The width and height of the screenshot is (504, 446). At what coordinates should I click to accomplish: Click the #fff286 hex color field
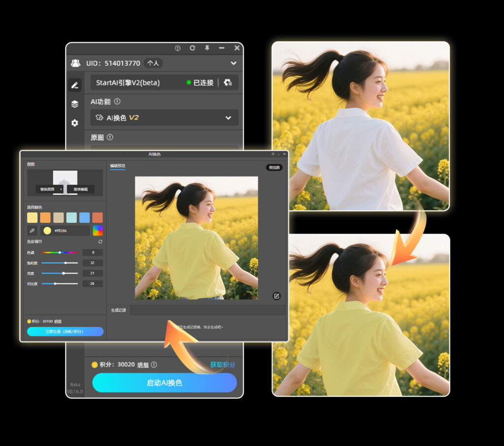[x=65, y=231]
